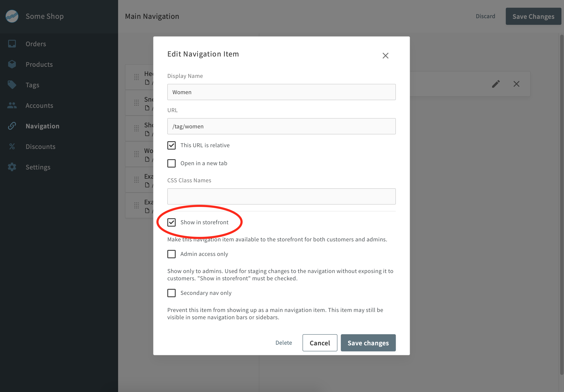
Task: Close the Edit Navigation Item dialog
Action: tap(385, 56)
